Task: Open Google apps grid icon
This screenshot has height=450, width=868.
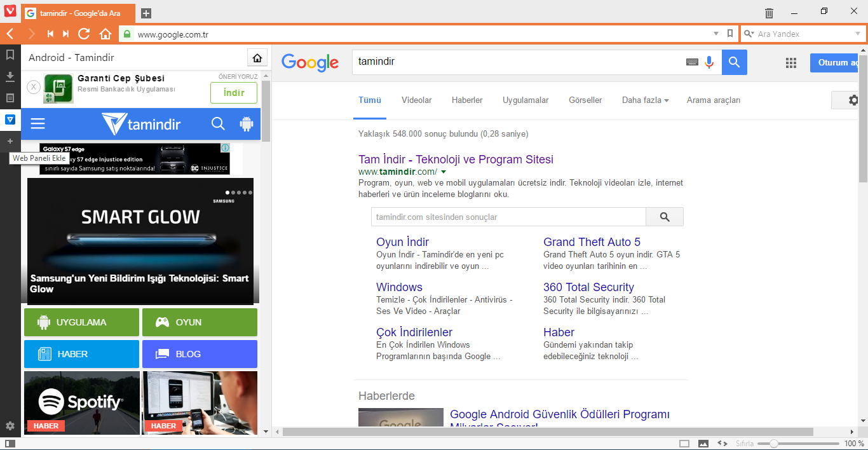Action: 791,62
